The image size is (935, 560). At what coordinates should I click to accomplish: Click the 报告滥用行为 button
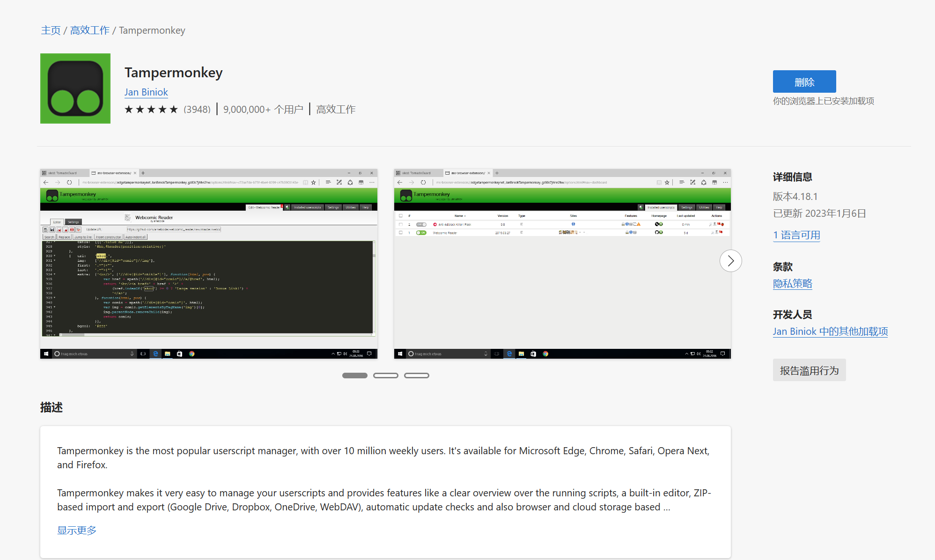(809, 370)
